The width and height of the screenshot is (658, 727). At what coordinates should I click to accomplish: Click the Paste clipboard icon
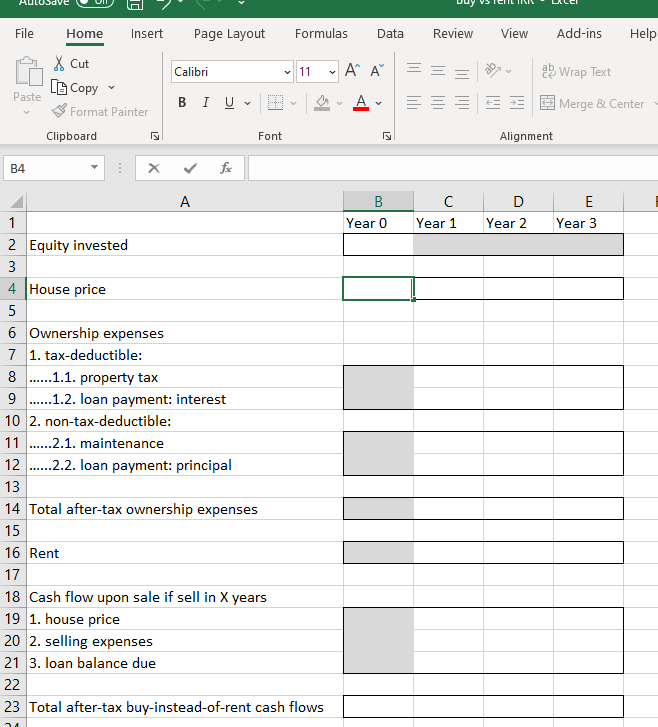(28, 72)
